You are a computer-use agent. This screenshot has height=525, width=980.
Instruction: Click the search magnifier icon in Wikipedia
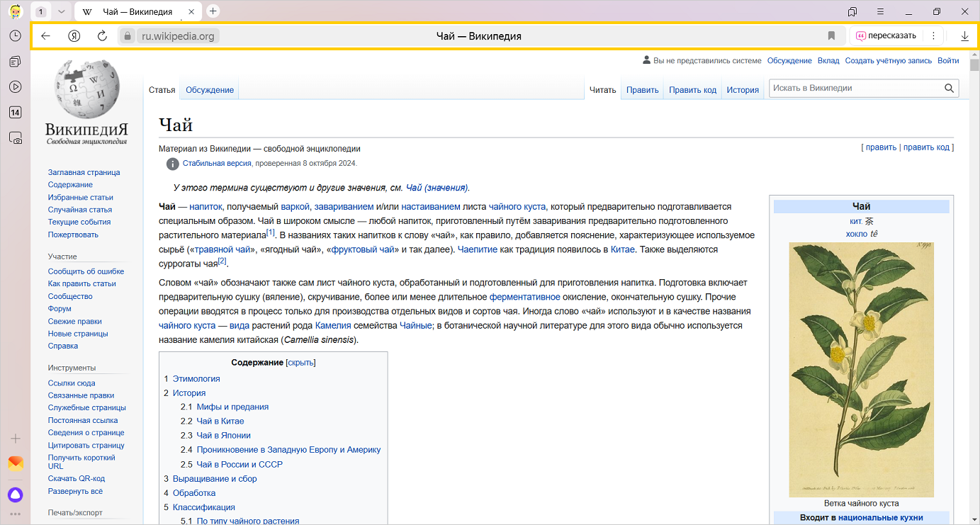(950, 89)
